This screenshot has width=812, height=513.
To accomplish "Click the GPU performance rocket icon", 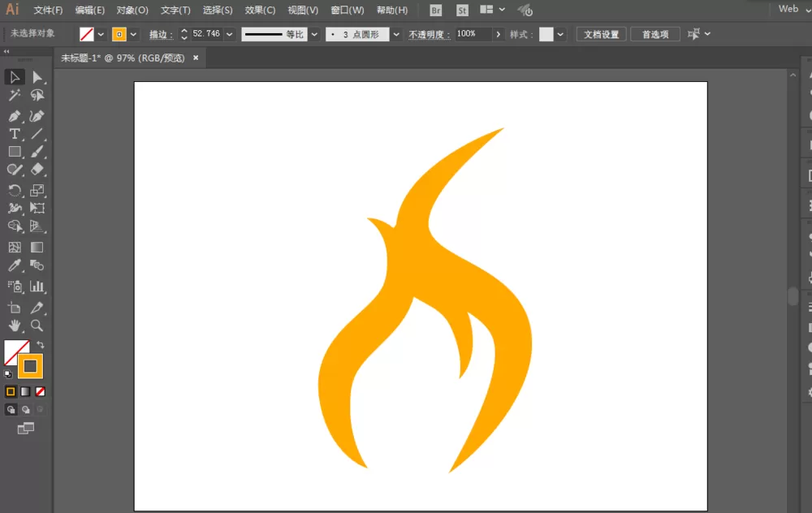I will pos(525,10).
